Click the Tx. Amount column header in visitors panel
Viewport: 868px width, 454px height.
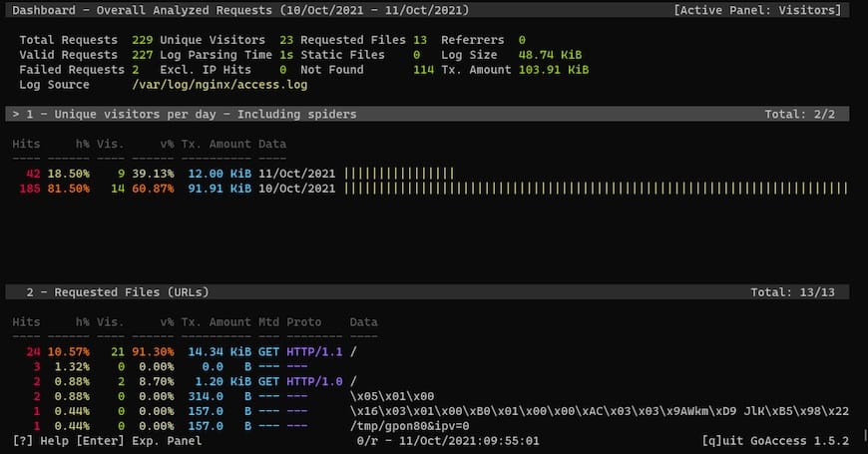pos(216,144)
